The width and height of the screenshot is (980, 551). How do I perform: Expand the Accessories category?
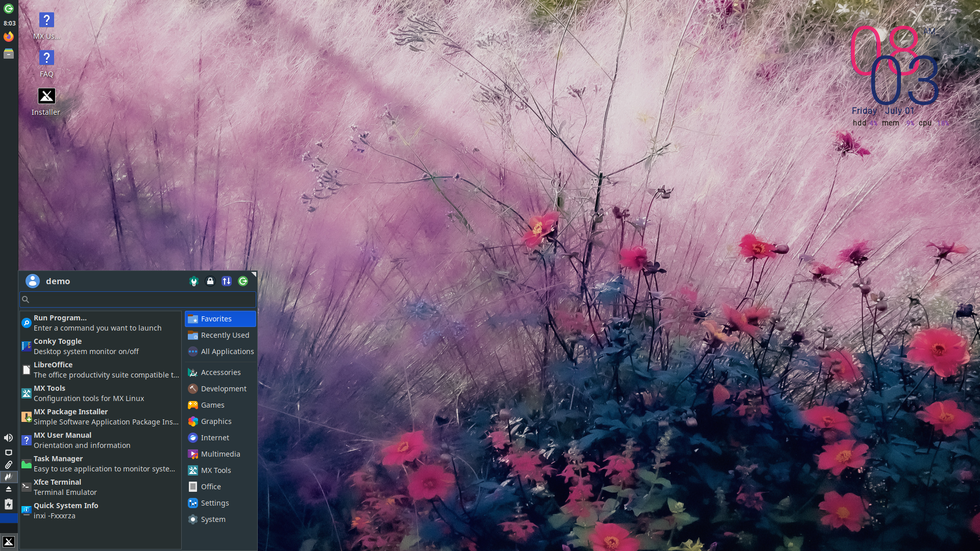pyautogui.click(x=220, y=372)
